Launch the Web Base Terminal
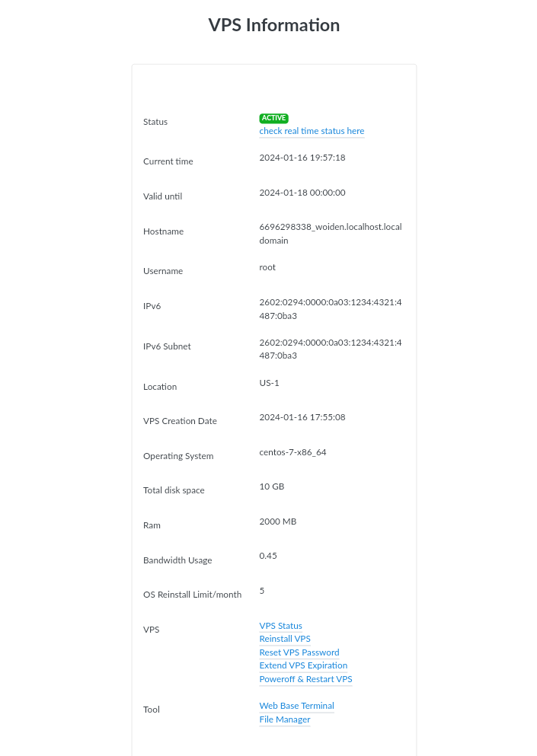 click(296, 706)
